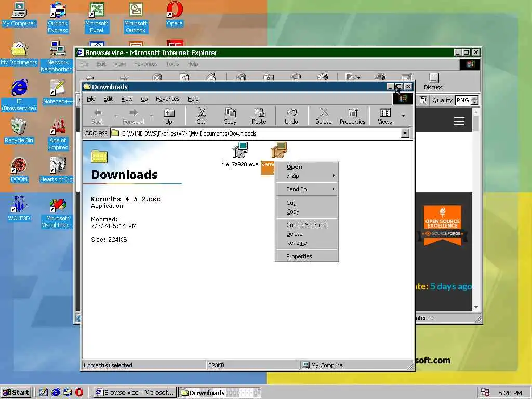This screenshot has width=532, height=399.
Task: Choose Copy in context menu
Action: tap(307, 211)
